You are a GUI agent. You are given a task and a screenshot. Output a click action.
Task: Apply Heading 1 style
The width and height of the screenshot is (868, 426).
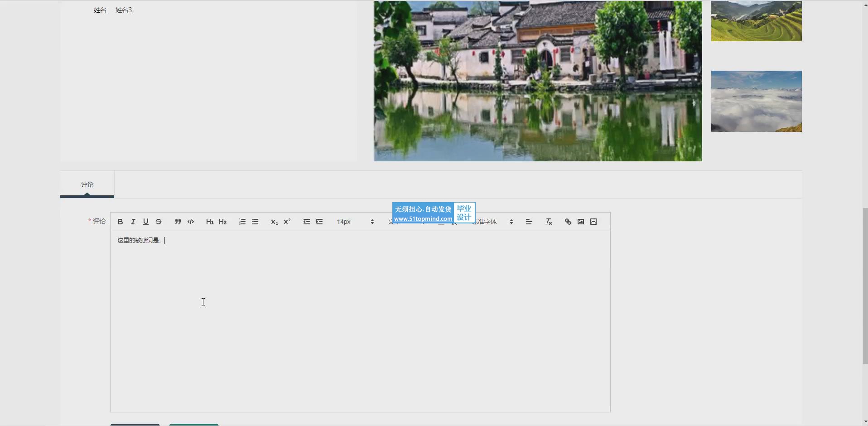[x=210, y=222]
